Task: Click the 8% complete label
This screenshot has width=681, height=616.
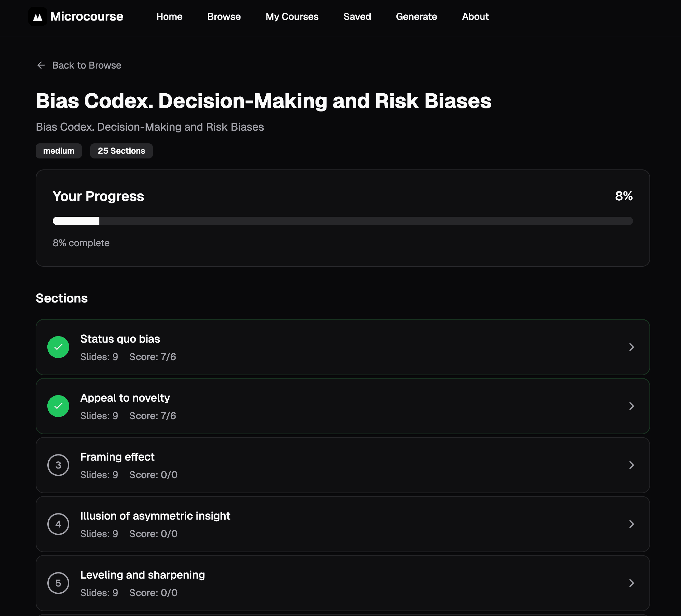Action: coord(81,243)
